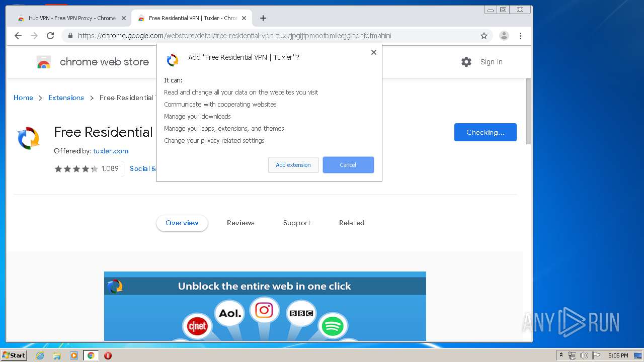The height and width of the screenshot is (362, 644).
Task: Click the star rating
Action: 76,168
